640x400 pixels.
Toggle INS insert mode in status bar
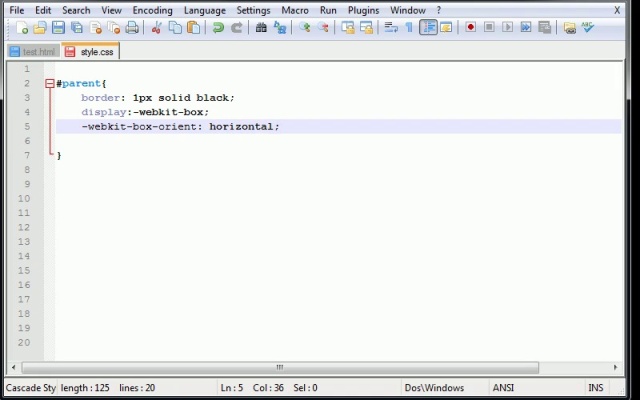(x=596, y=387)
